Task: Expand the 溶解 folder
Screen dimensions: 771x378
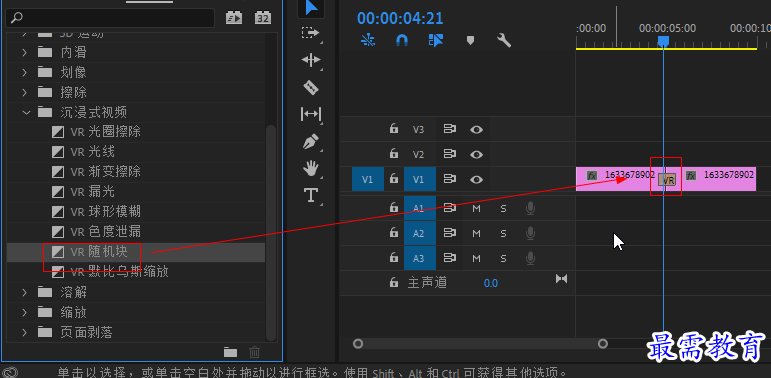Action: click(25, 292)
